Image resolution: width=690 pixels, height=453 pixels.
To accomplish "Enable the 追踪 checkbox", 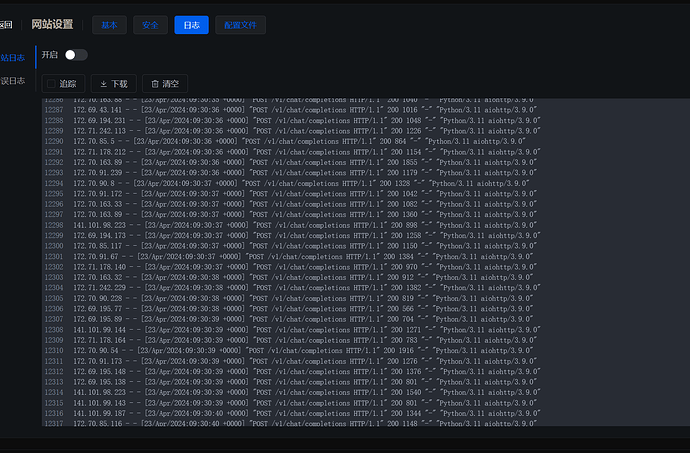I will pyautogui.click(x=51, y=84).
